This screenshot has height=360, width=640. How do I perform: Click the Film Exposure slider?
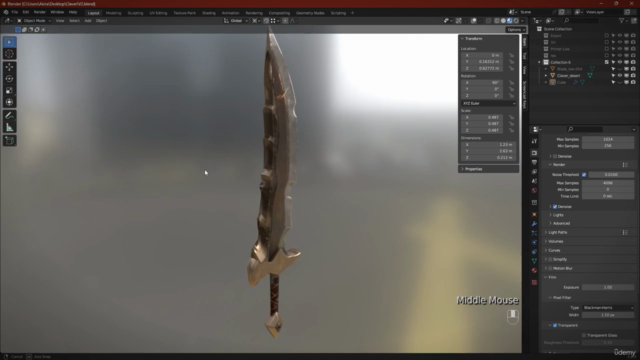(608, 287)
